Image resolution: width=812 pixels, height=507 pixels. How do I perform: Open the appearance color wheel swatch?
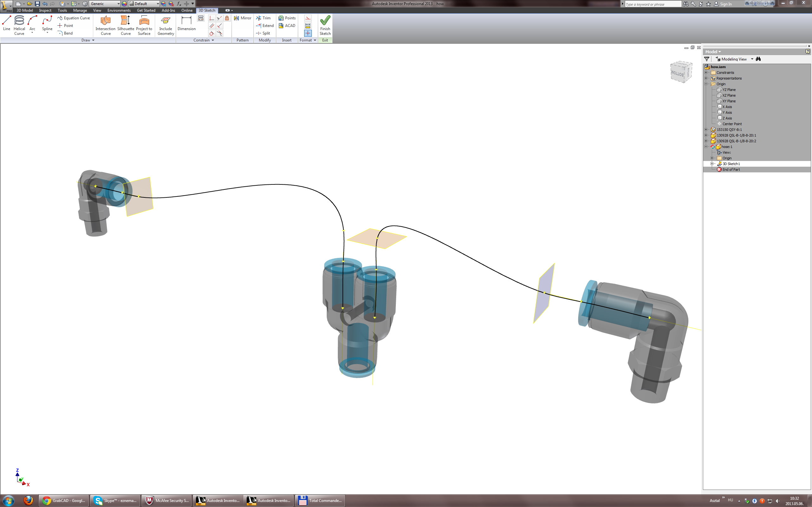pos(124,4)
